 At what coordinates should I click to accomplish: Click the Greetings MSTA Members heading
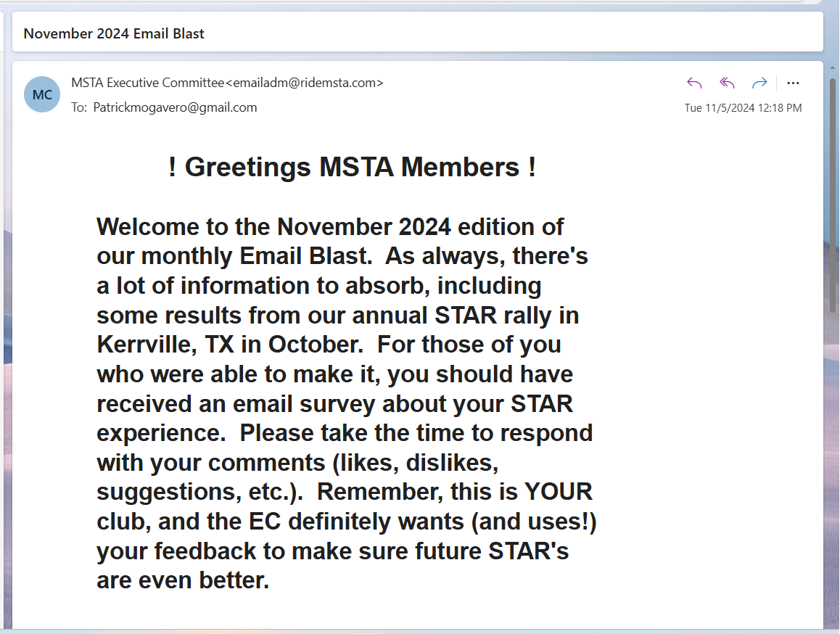[x=352, y=168]
